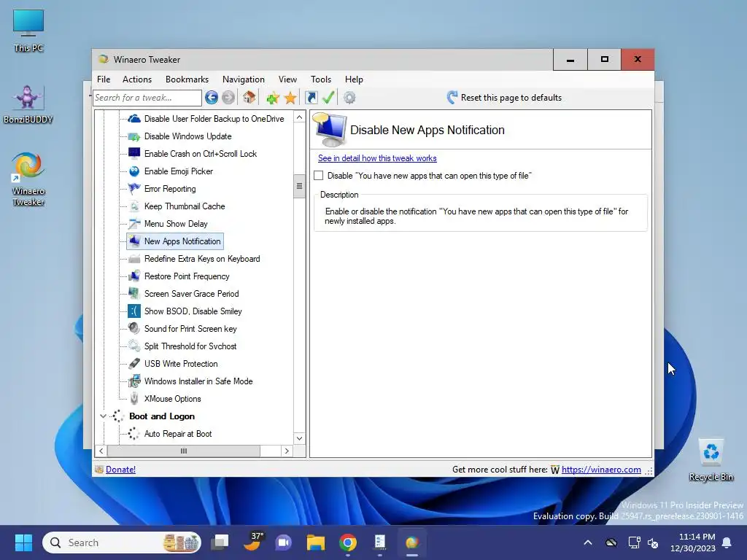The height and width of the screenshot is (560, 747).
Task: Go back with the blue arrow toolbar icon
Action: (x=212, y=98)
